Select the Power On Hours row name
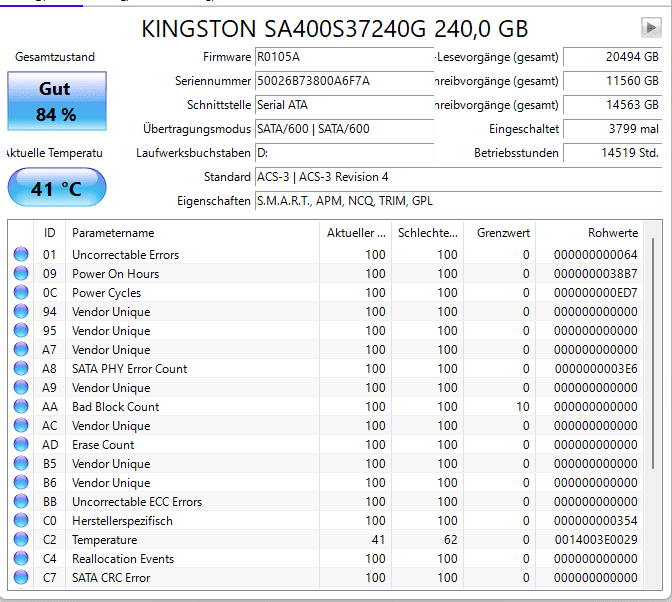This screenshot has height=602, width=672. pos(116,274)
